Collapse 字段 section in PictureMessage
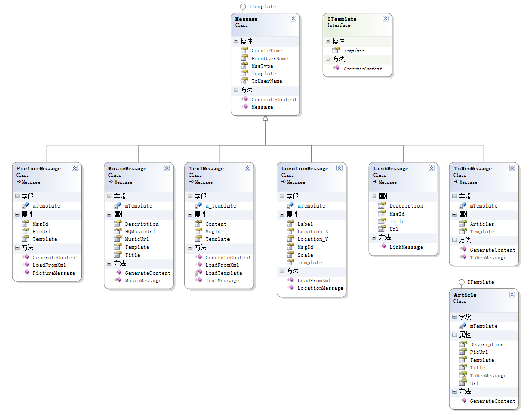Screen dimensions: 532x415 point(17,196)
